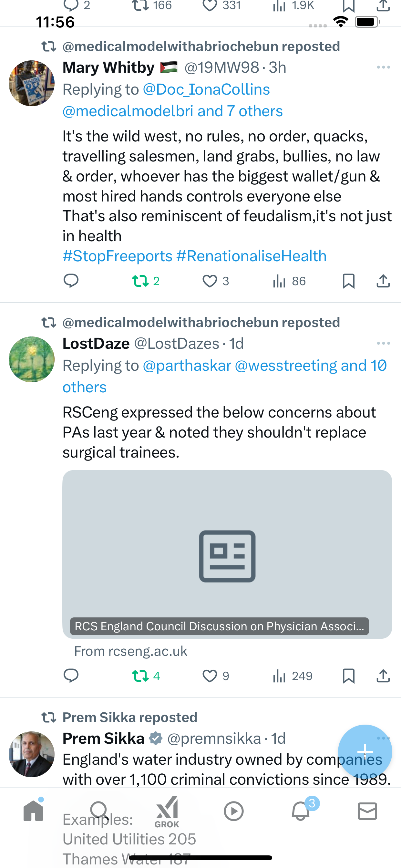Undo repost on Mary Whitby's tweet
Viewport: 401px width, 868px height.
tap(146, 281)
